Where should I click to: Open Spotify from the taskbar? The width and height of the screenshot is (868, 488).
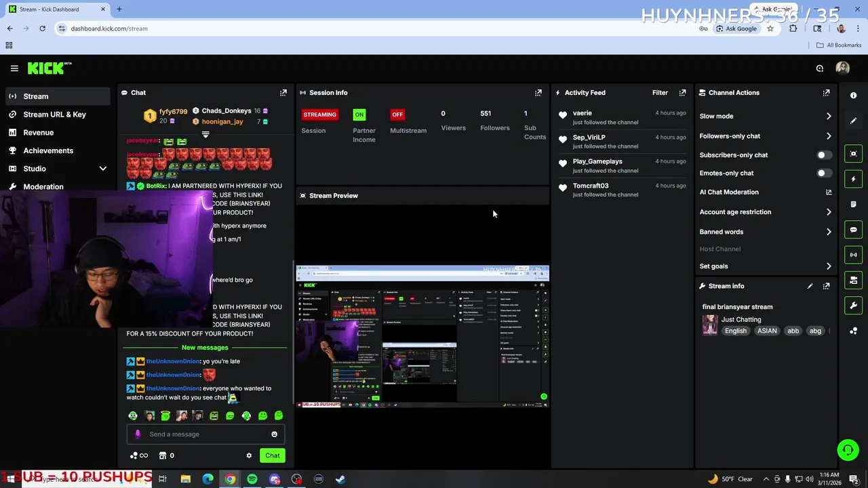coord(252,479)
